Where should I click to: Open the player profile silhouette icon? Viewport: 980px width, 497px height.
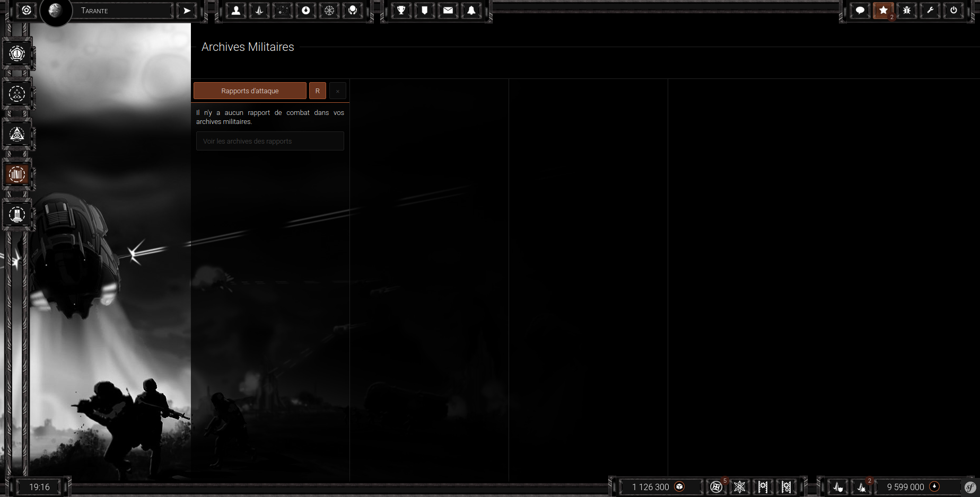click(x=236, y=11)
